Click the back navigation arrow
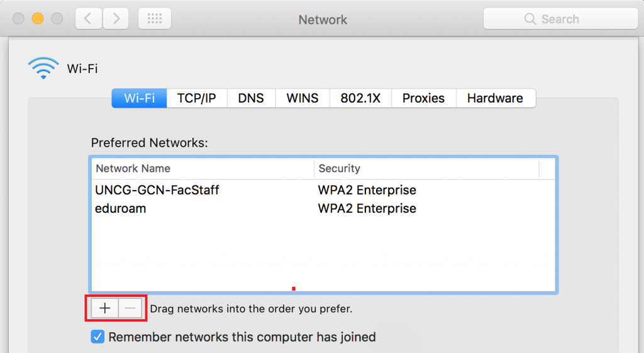Image resolution: width=644 pixels, height=353 pixels. coord(88,19)
